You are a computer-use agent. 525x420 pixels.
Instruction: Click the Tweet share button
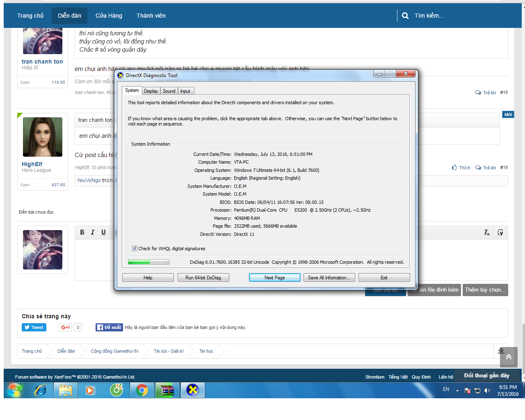click(x=34, y=327)
